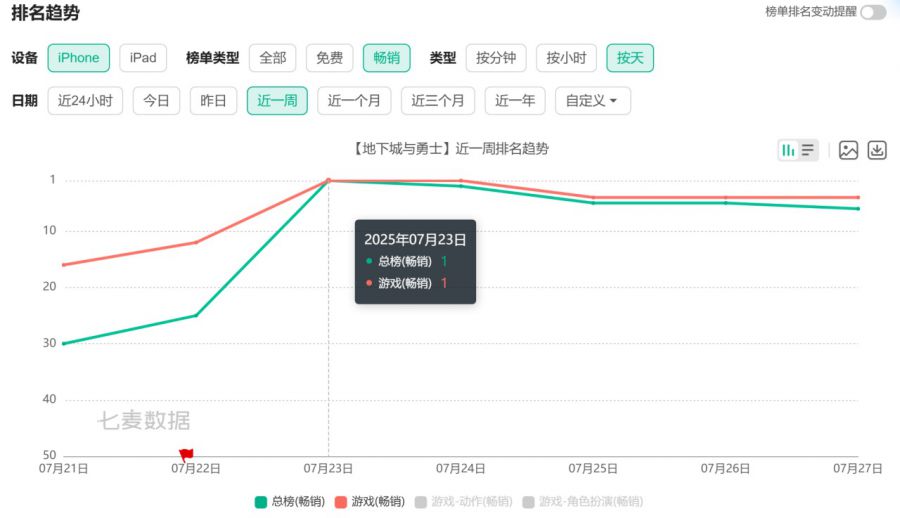The image size is (900, 518).
Task: Choose 免费 chart type
Action: [x=329, y=58]
